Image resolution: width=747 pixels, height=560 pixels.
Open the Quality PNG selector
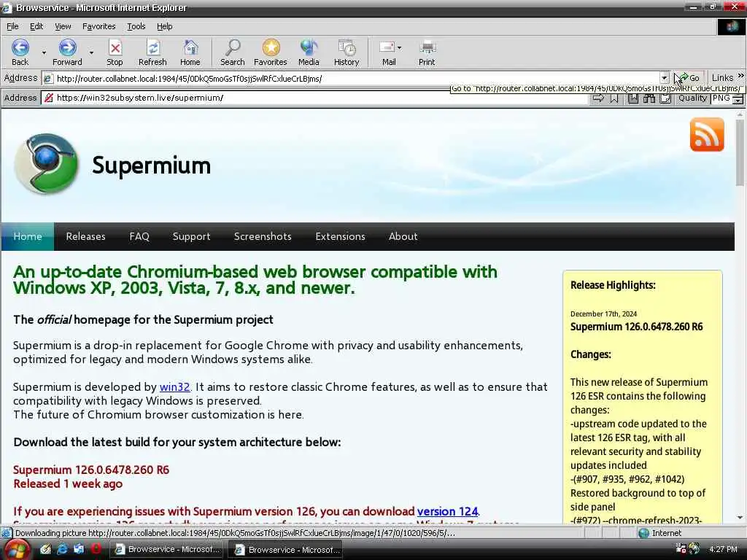(727, 98)
